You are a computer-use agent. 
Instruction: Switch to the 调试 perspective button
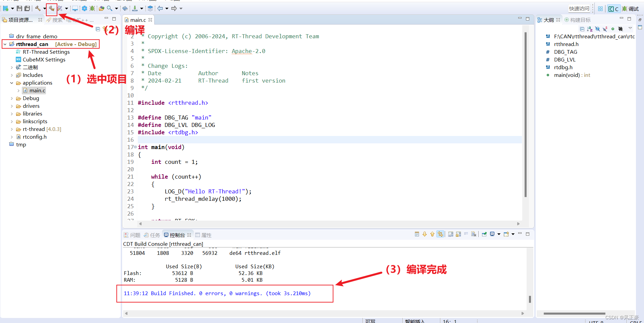point(631,9)
